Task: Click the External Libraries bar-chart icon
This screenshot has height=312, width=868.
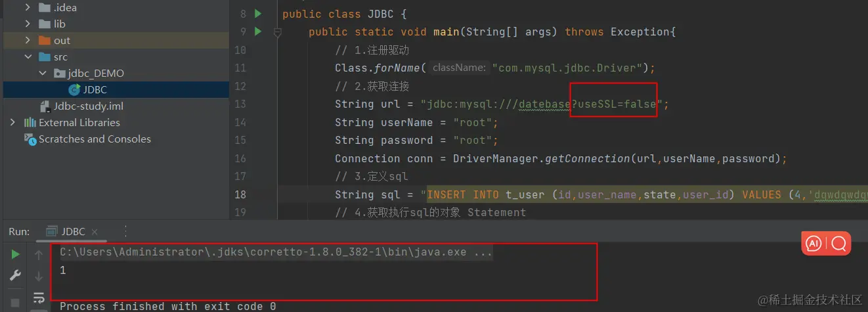Action: pos(30,122)
